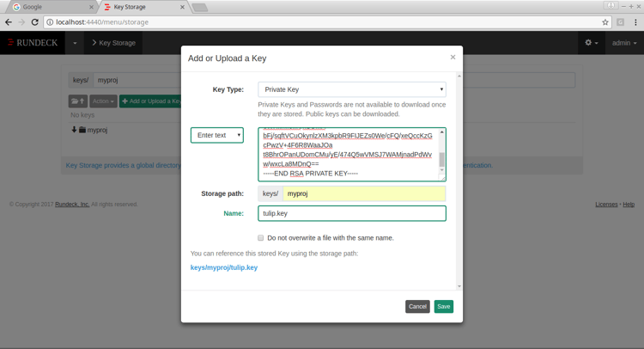Screen dimensions: 644x349
Task: Open Chrome's three-dot menu
Action: (635, 22)
